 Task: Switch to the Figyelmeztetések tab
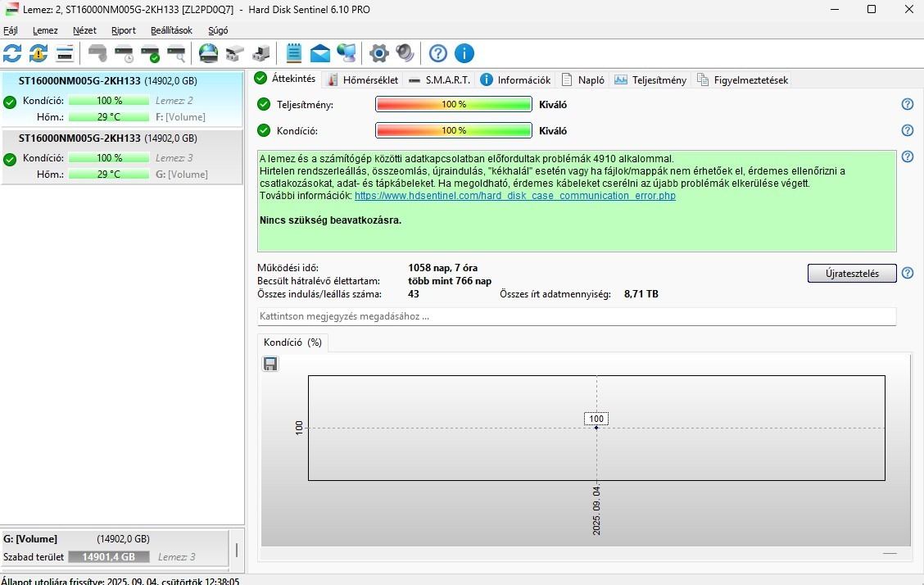742,79
